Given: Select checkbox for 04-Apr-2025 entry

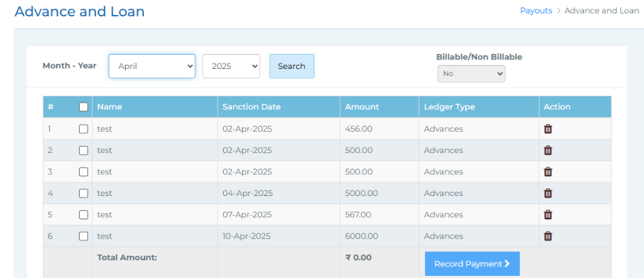Looking at the screenshot, I should tap(83, 193).
